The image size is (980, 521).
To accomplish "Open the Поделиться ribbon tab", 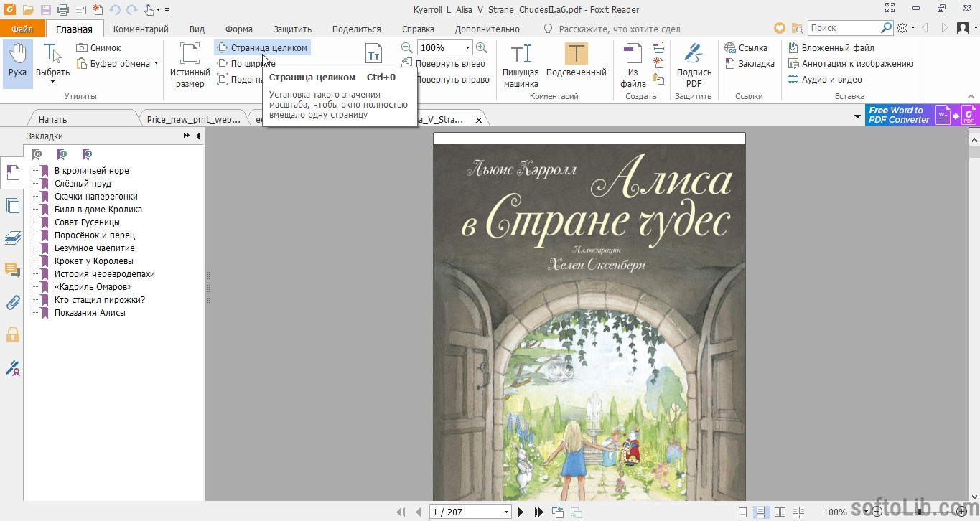I will [356, 29].
